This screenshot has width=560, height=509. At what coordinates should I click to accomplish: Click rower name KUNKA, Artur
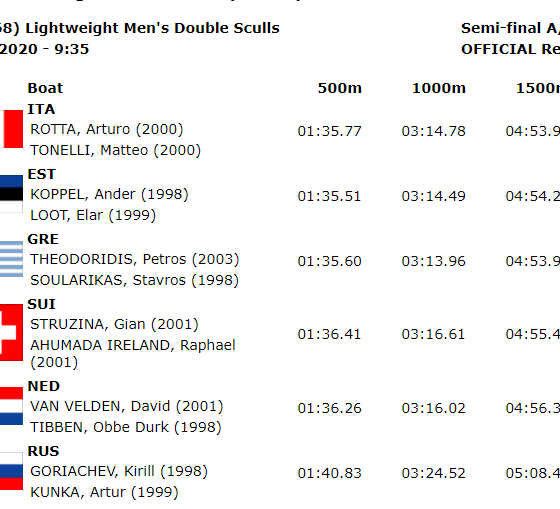[x=78, y=492]
